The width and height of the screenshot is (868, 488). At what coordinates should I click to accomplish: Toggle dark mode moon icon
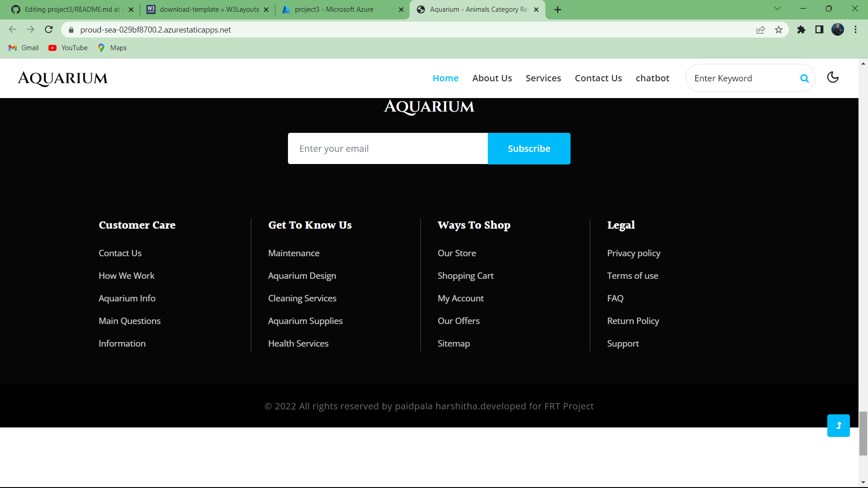coord(833,77)
